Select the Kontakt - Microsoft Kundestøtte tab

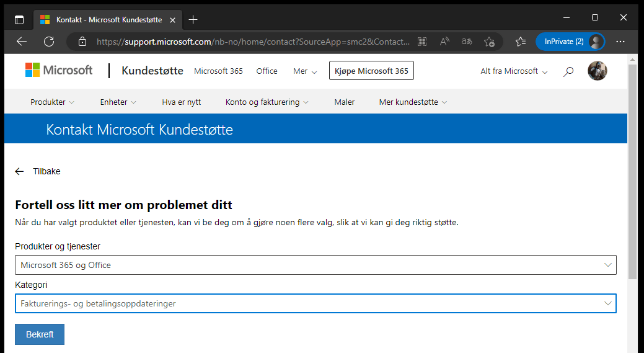(107, 20)
